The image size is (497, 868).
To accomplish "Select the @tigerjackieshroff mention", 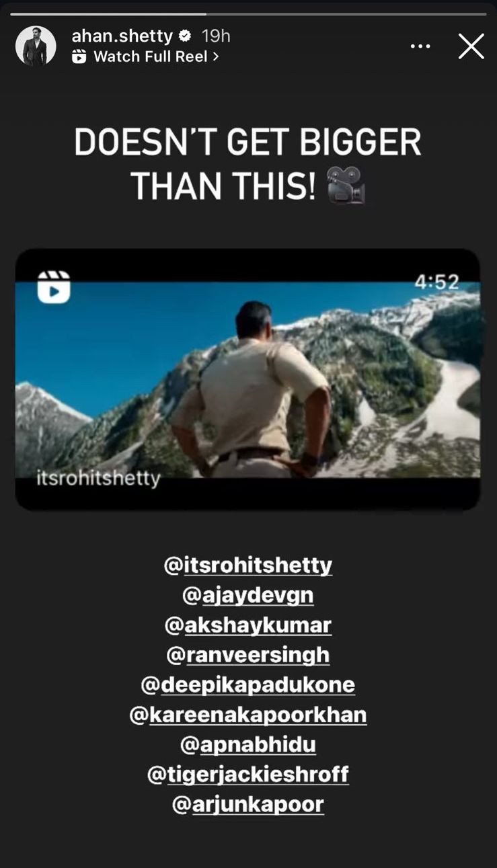I will click(x=248, y=775).
